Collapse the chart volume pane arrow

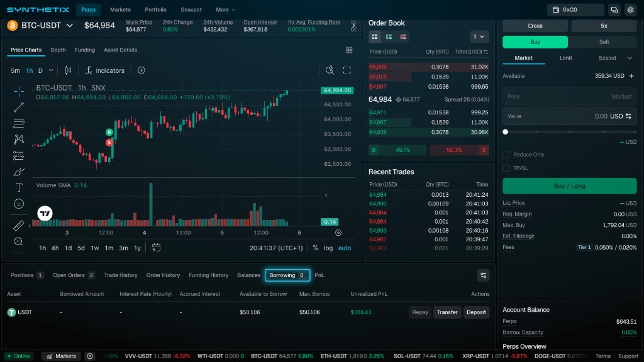pyautogui.click(x=30, y=226)
